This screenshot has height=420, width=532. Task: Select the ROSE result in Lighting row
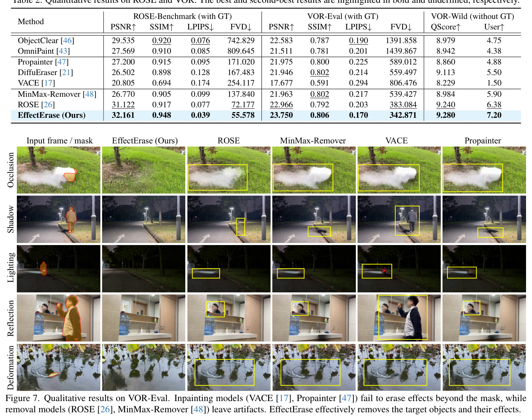(x=229, y=269)
